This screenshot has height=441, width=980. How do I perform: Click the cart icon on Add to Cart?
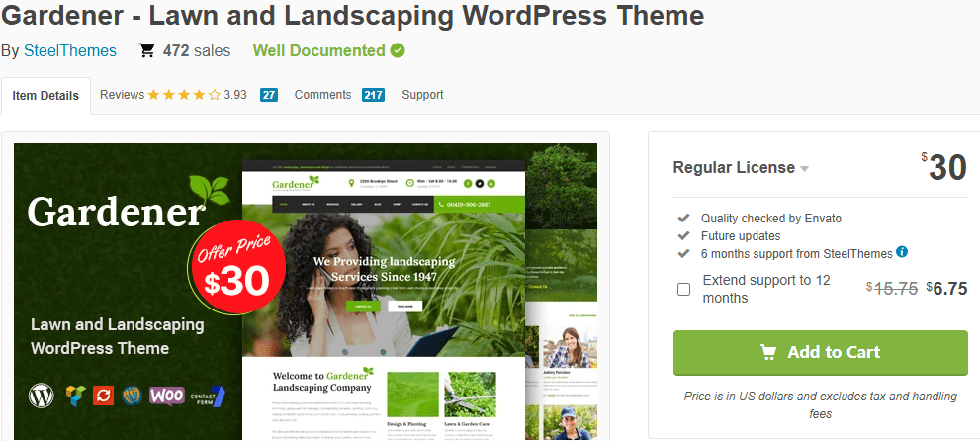pyautogui.click(x=768, y=352)
